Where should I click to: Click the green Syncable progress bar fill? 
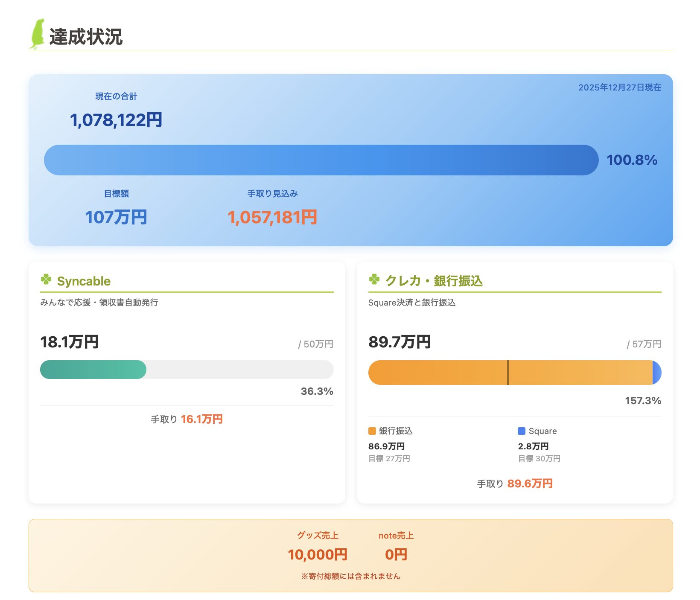pyautogui.click(x=93, y=370)
